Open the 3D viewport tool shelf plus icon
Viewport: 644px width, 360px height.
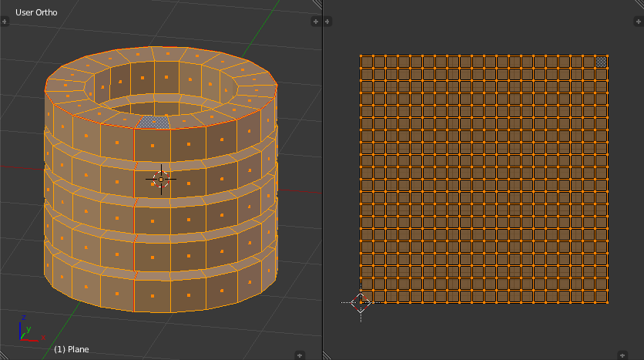click(x=4, y=22)
